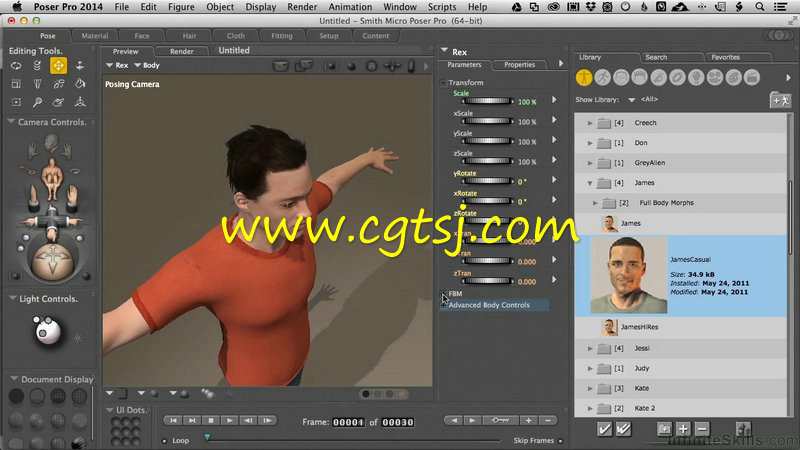The image size is (800, 450).
Task: Select the Translate In/Out tool
Action: [x=80, y=65]
